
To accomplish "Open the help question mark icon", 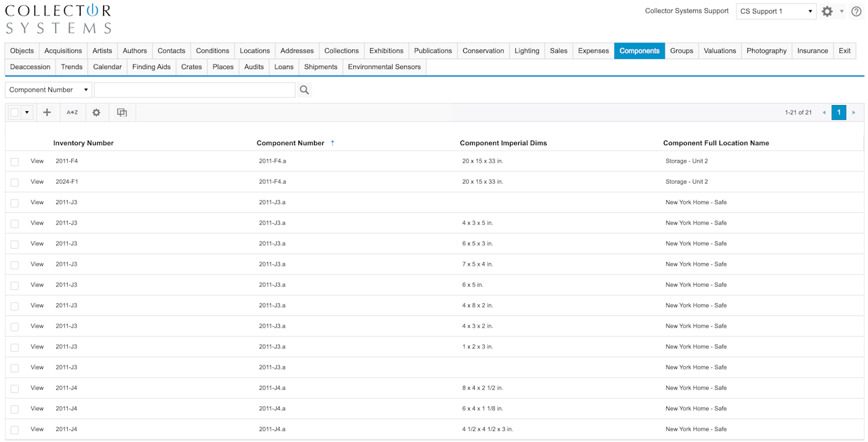I will pos(856,12).
